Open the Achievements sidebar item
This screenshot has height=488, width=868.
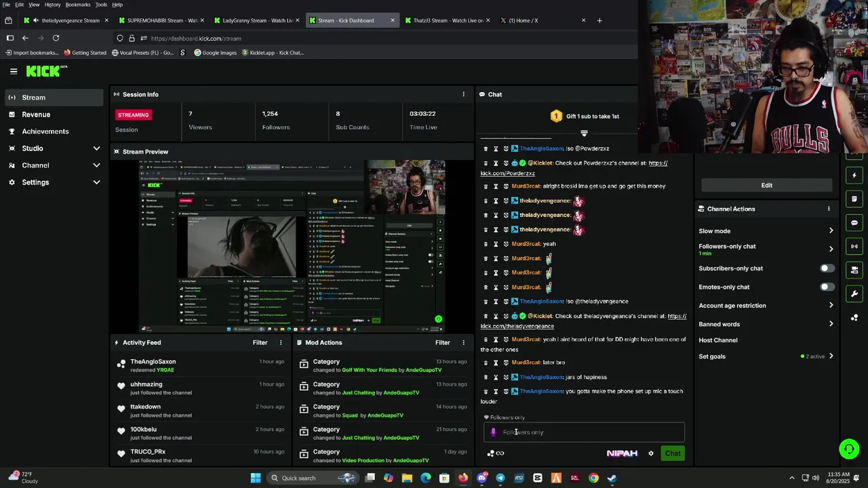pyautogui.click(x=54, y=131)
